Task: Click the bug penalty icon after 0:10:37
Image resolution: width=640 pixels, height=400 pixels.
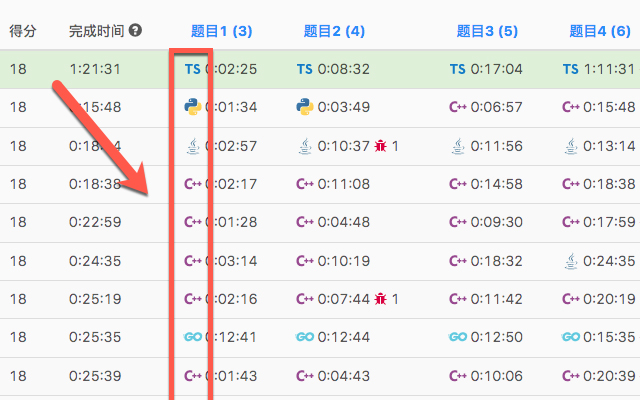Action: [380, 146]
